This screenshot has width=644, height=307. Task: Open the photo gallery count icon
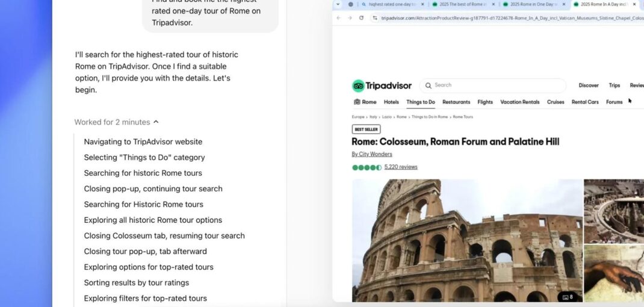coord(568,297)
